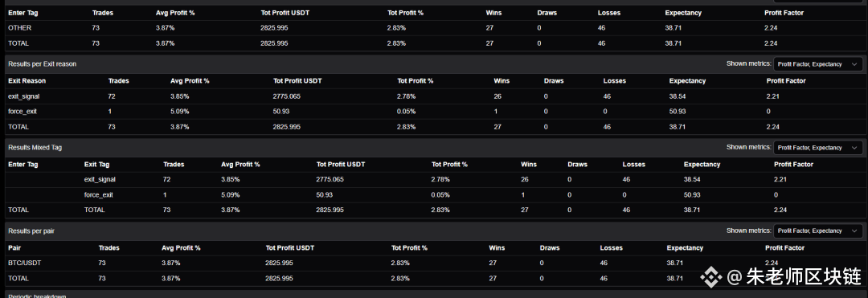Image resolution: width=868 pixels, height=298 pixels.
Task: Open Shown metrics dropdown for Results per Exit reason
Action: tap(817, 64)
